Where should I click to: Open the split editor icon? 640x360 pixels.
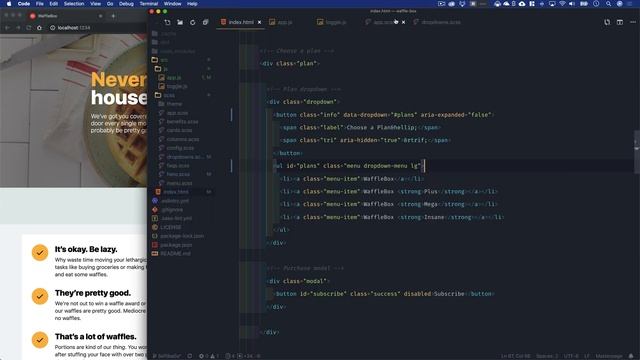620,22
